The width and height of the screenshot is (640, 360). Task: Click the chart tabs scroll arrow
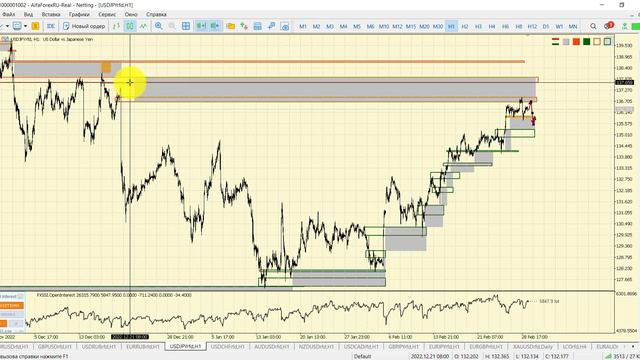tap(633, 347)
